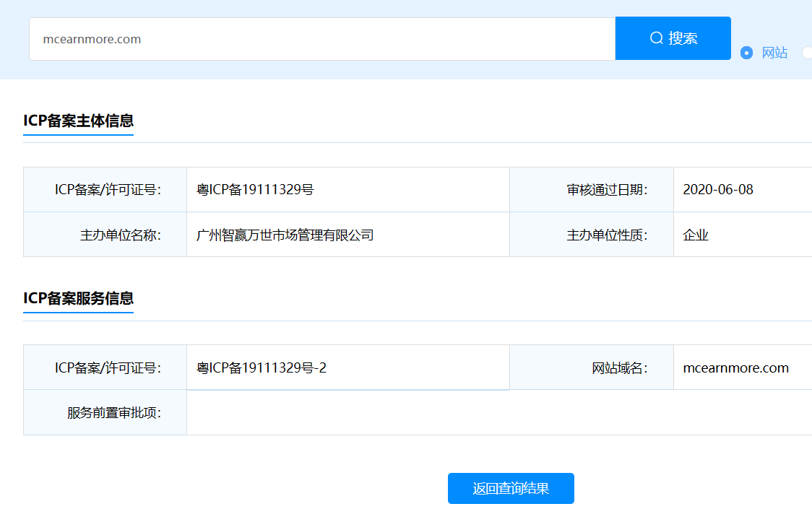Click the 企业 unit type value
The image size is (812, 522).
click(696, 235)
